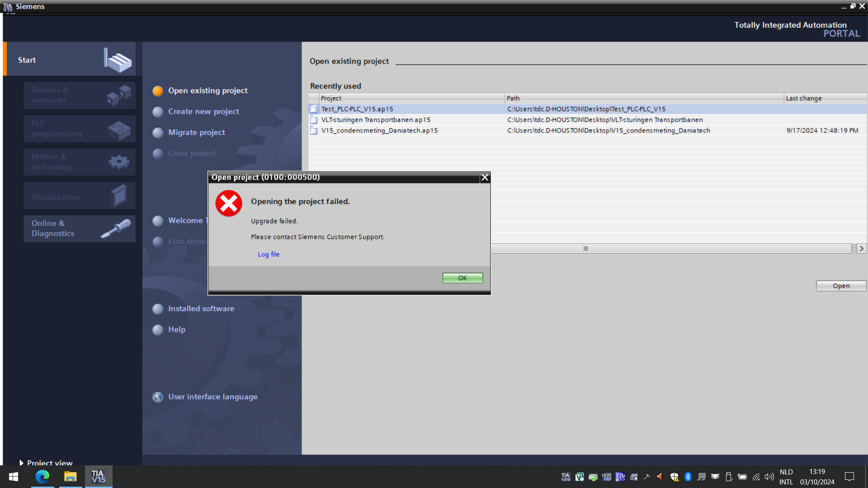Click the V15_condensmeting_Daniatech project file icon
The height and width of the screenshot is (488, 868).
click(x=314, y=131)
